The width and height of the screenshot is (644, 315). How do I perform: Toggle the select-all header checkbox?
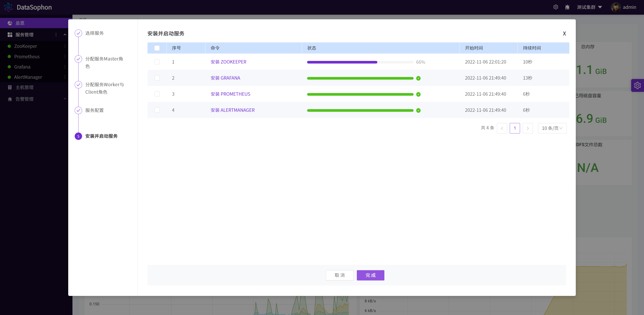pyautogui.click(x=157, y=48)
